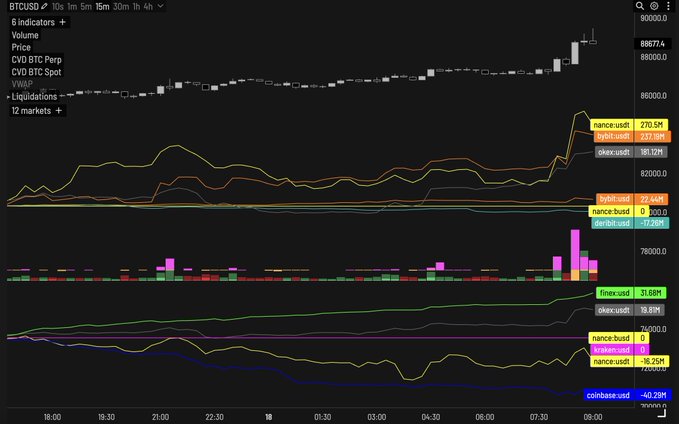
Task: Click the latest candle near 88677
Action: tap(593, 42)
